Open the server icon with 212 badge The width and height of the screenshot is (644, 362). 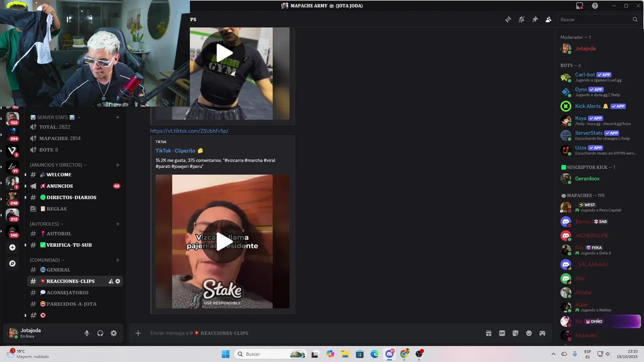coord(13,215)
